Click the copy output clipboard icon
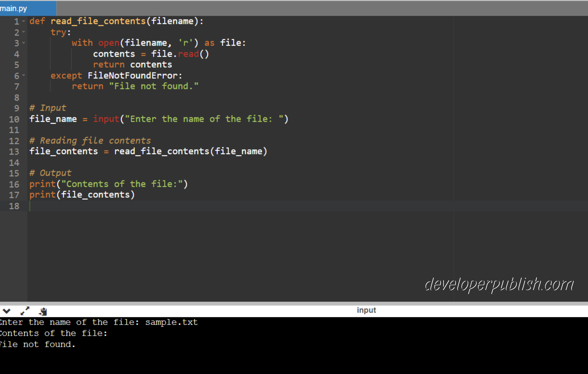Viewport: 588px width, 374px height. pos(43,311)
